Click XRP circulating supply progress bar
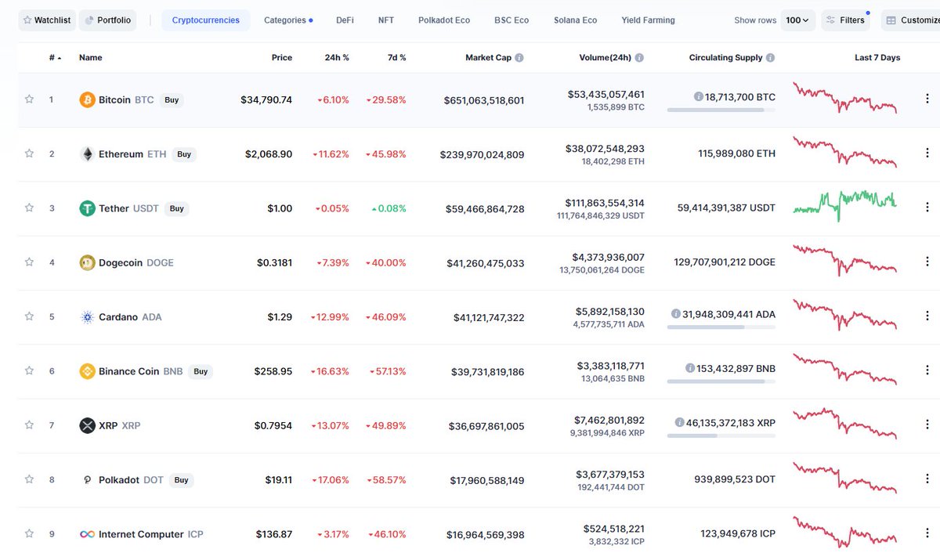Viewport: 940px width, 560px height. pos(721,435)
